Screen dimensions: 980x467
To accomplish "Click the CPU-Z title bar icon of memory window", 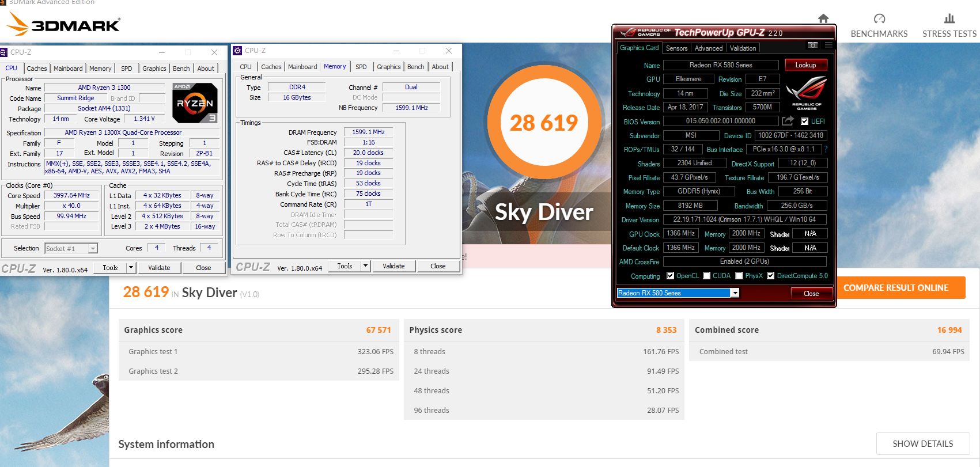I will [237, 51].
